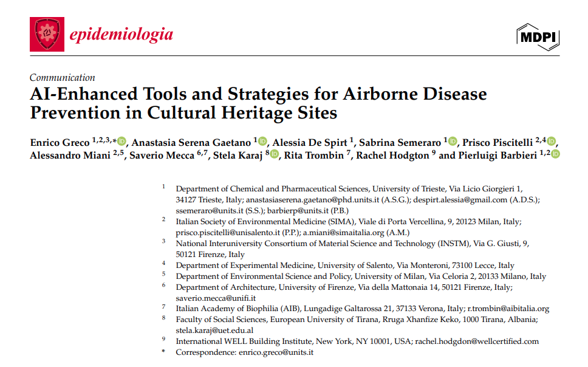
Task: Open Sabrina Semeraro's ORCID icon
Action: [x=453, y=142]
